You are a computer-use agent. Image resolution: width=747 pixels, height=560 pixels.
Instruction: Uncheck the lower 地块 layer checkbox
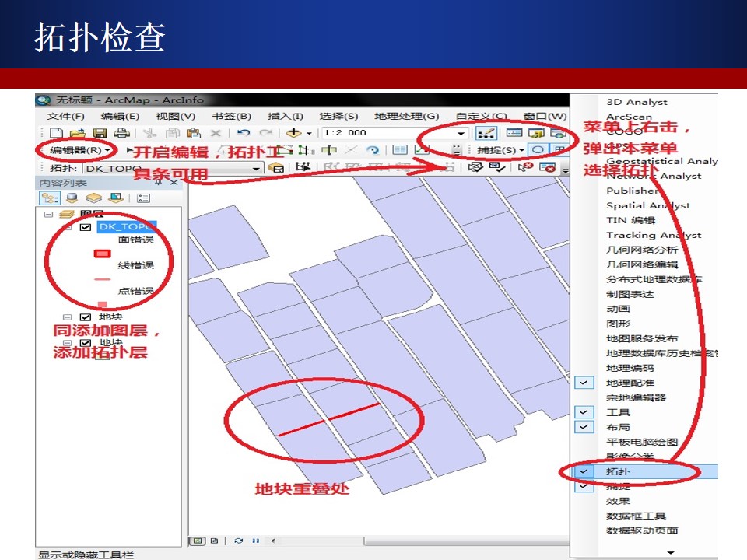[86, 343]
